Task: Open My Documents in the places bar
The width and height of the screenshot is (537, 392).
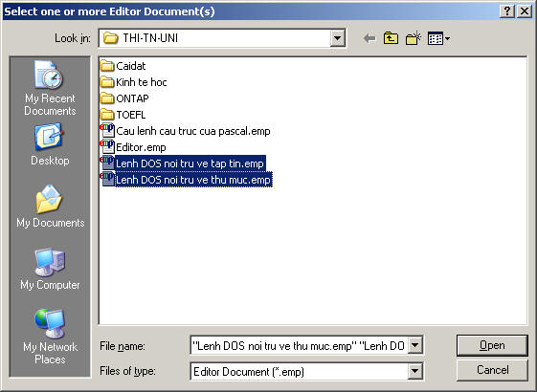Action: click(51, 207)
